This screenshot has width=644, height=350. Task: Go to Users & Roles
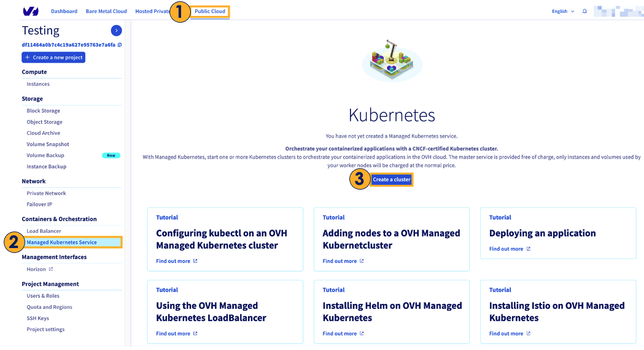[x=43, y=296]
